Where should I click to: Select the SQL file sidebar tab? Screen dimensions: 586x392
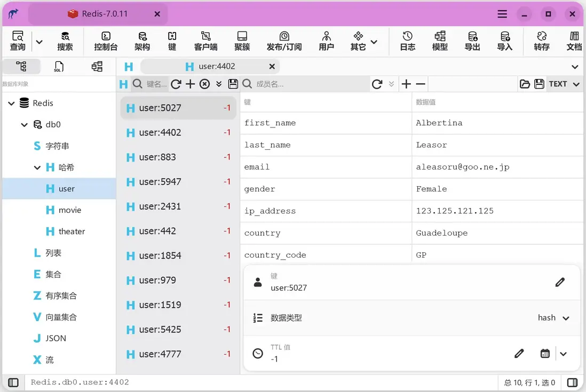pos(59,67)
